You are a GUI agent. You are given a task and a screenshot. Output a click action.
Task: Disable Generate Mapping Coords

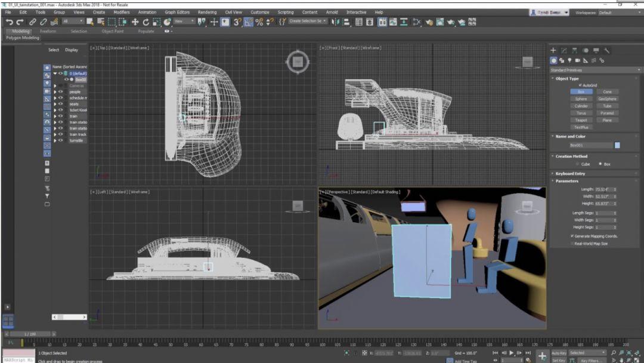(572, 236)
